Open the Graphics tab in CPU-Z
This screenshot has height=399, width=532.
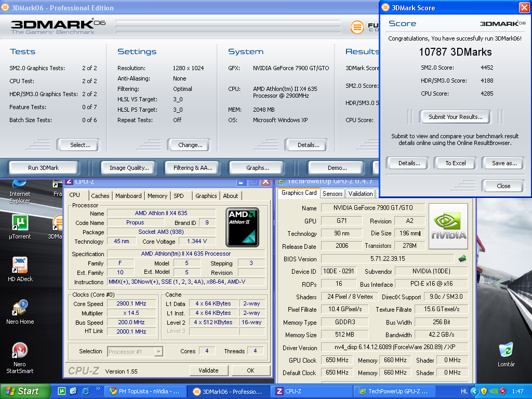point(206,196)
